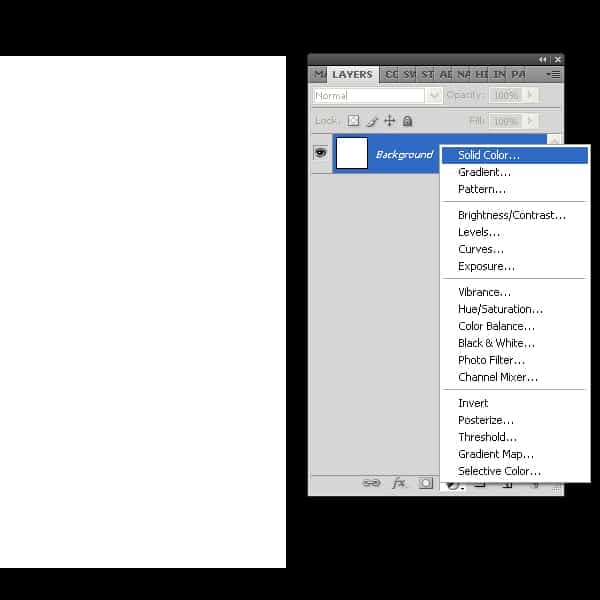Open the Layers panel options menu
Viewport: 600px width, 600px height.
[554, 75]
